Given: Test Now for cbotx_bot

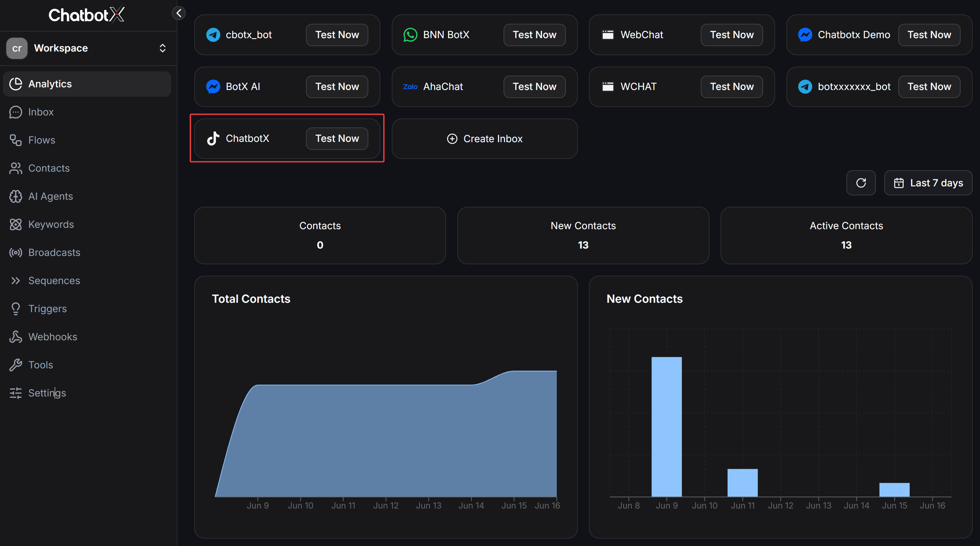Looking at the screenshot, I should click(x=337, y=34).
